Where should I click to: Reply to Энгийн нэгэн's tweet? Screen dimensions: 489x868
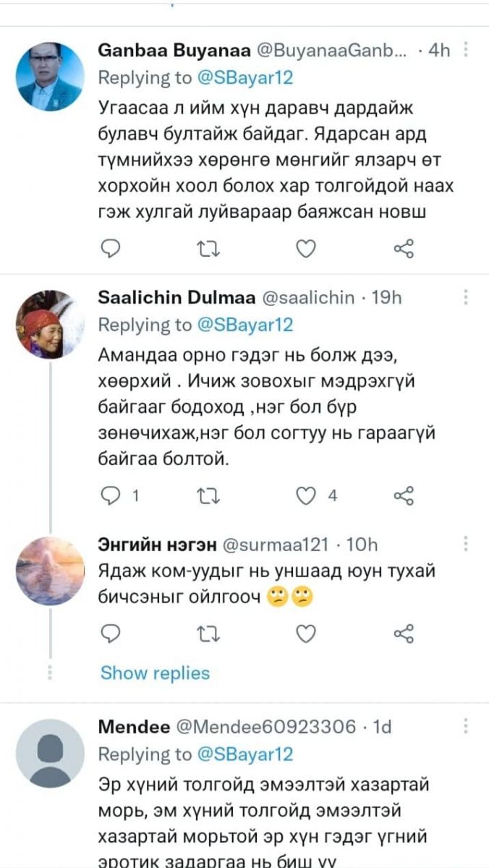point(110,634)
